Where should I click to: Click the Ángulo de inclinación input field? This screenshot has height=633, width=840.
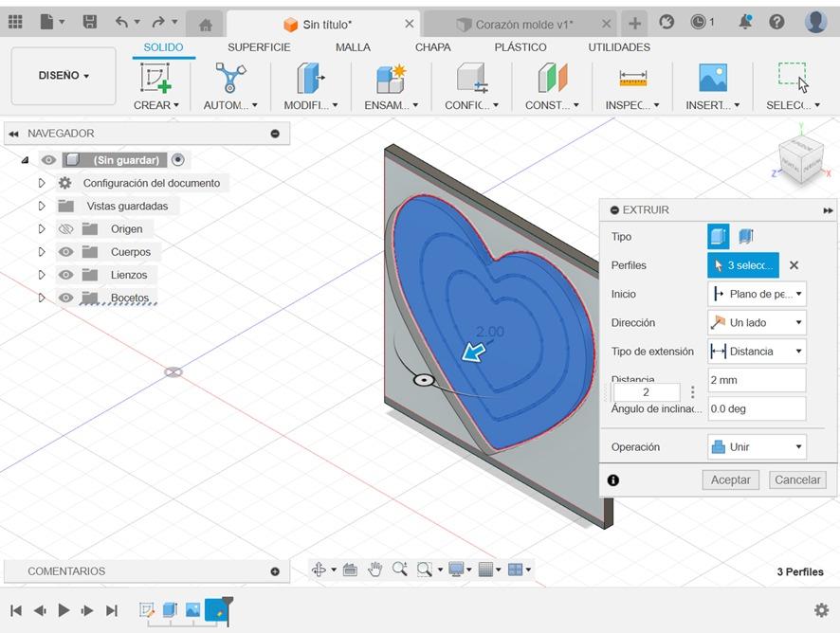point(757,409)
